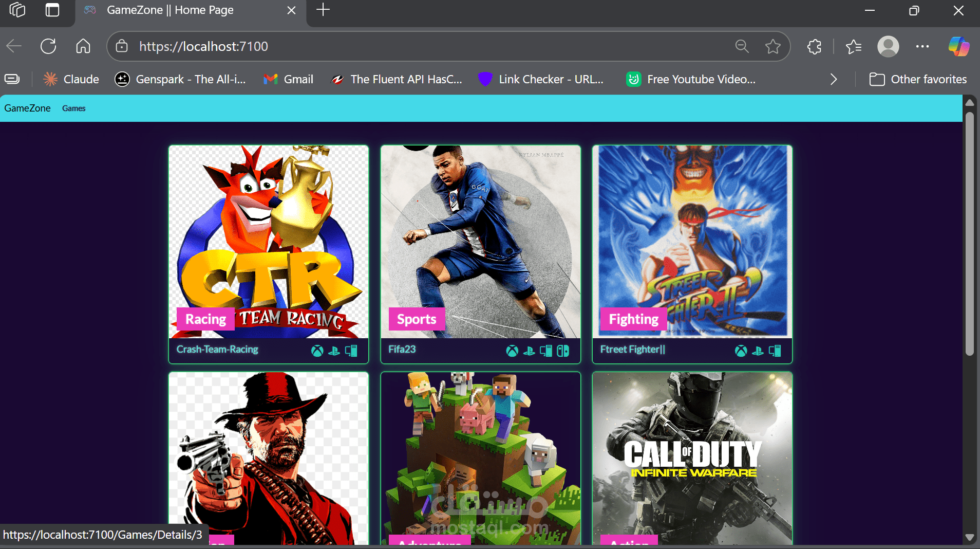Screen dimensions: 980x549
Task: Select the Xbox platform icon on Fifa23 card
Action: (x=512, y=351)
